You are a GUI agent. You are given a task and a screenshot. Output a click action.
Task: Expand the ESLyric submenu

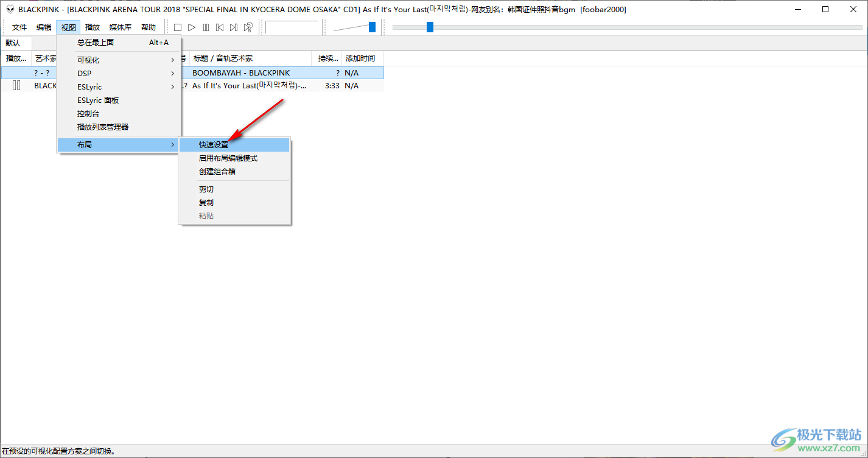[x=119, y=87]
